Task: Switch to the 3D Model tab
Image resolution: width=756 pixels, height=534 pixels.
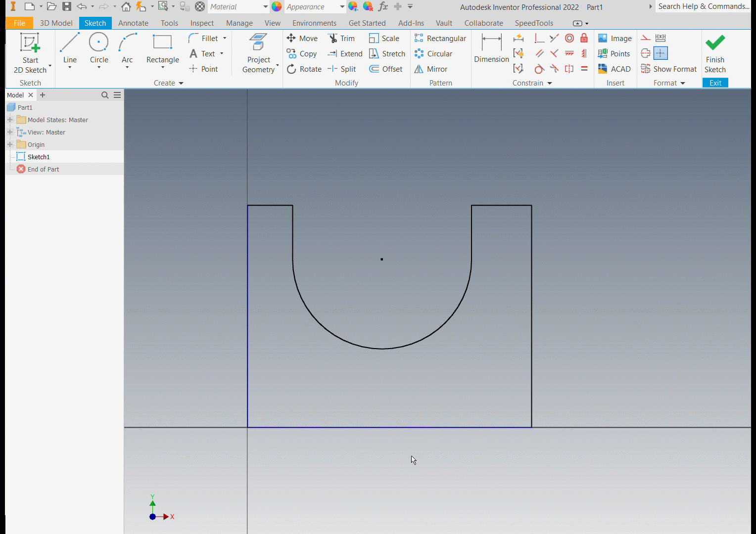Action: 56,23
